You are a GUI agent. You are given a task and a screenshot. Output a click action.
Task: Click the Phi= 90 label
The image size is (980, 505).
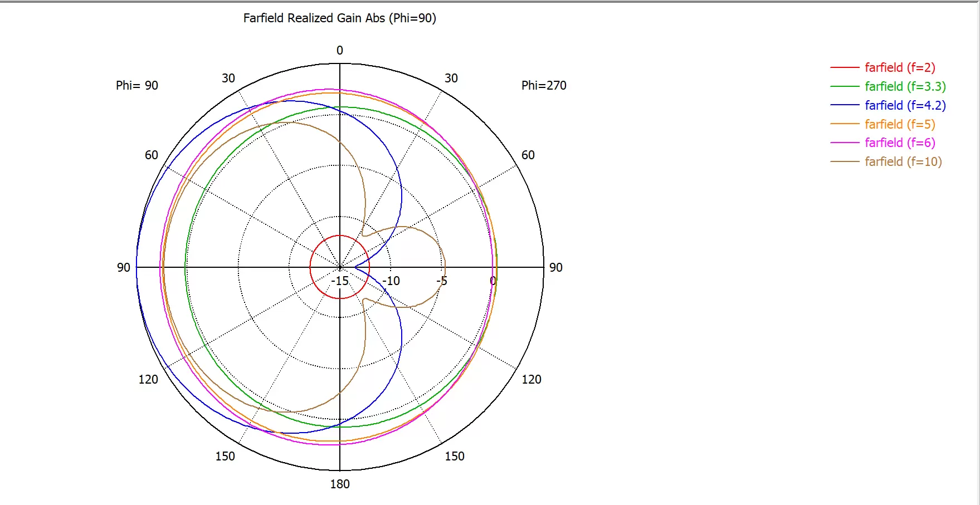[x=137, y=85]
